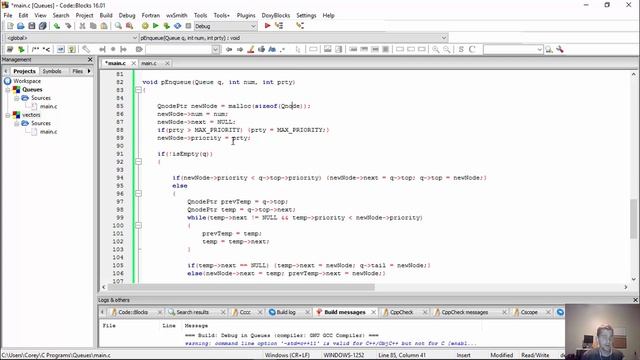Open the CppCheck messages tab

(x=464, y=312)
